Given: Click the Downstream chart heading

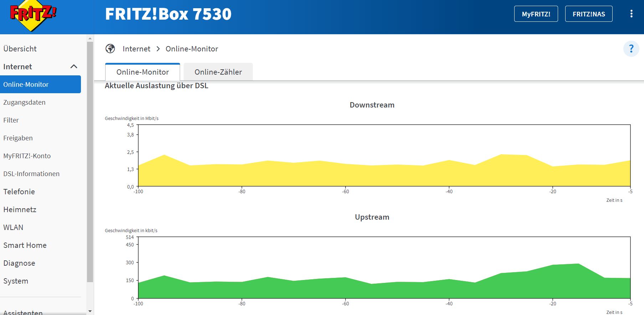Looking at the screenshot, I should pos(372,105).
